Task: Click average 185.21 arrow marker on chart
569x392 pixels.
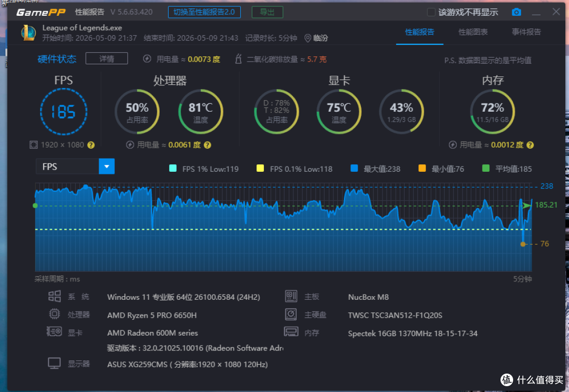Action: 526,205
